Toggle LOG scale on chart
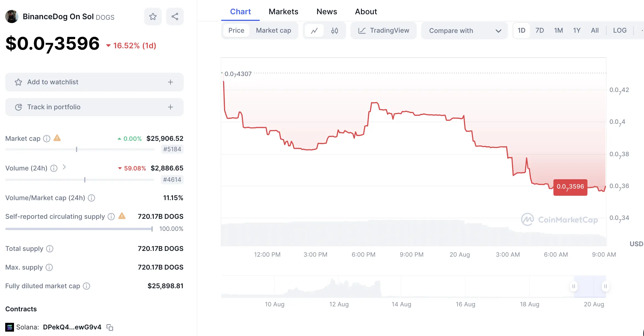The width and height of the screenshot is (644, 336). (x=620, y=30)
